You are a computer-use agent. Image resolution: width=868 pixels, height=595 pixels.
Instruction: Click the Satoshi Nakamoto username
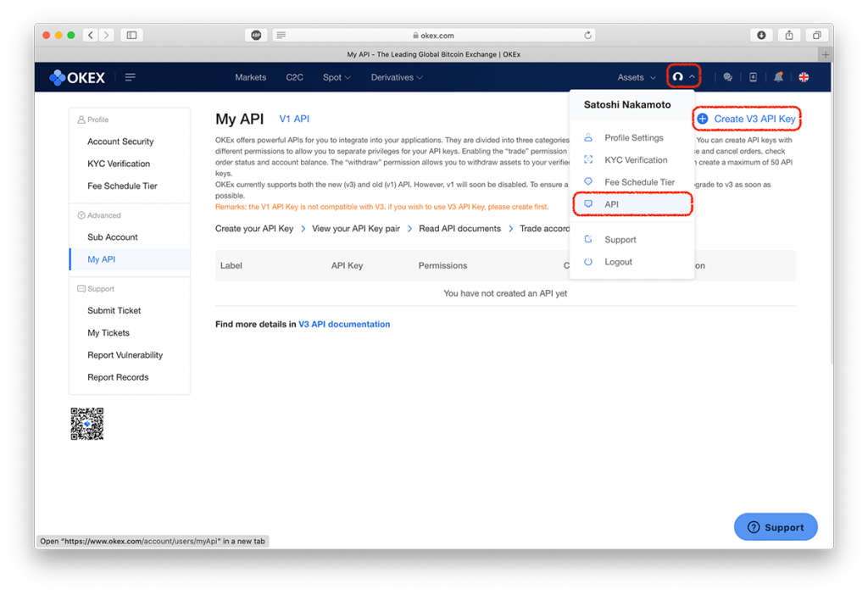pyautogui.click(x=627, y=104)
